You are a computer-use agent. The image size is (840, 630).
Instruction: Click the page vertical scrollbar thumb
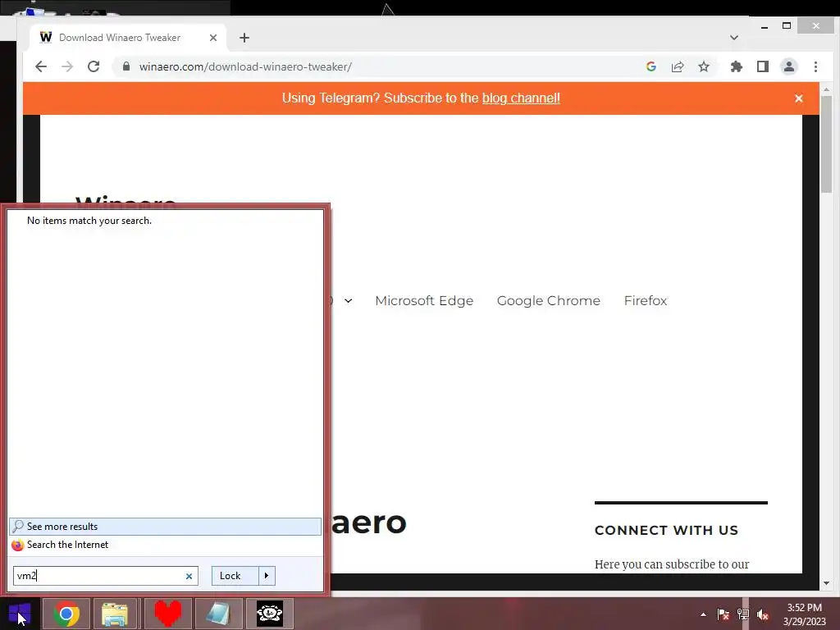tap(826, 144)
